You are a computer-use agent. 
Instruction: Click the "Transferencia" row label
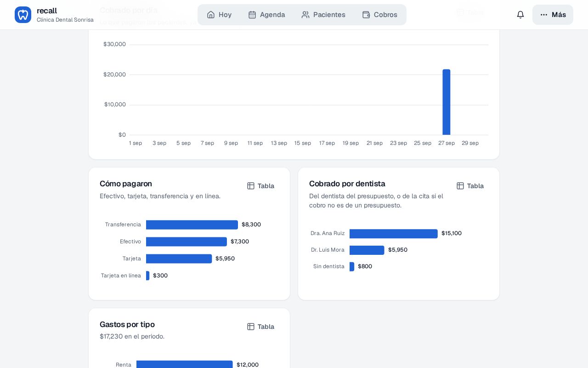123,224
